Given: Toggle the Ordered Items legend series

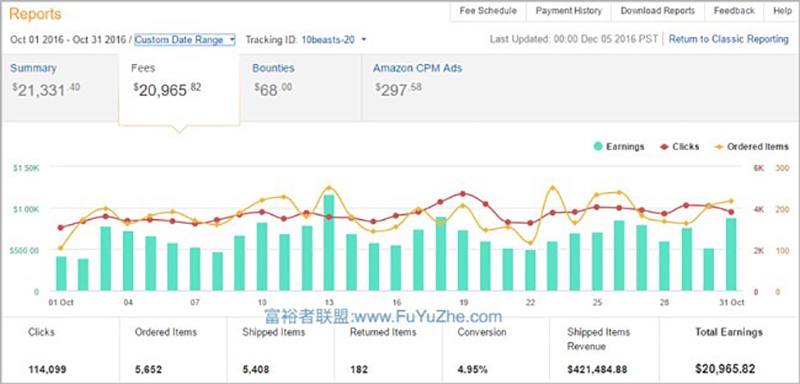Looking at the screenshot, I should (751, 147).
